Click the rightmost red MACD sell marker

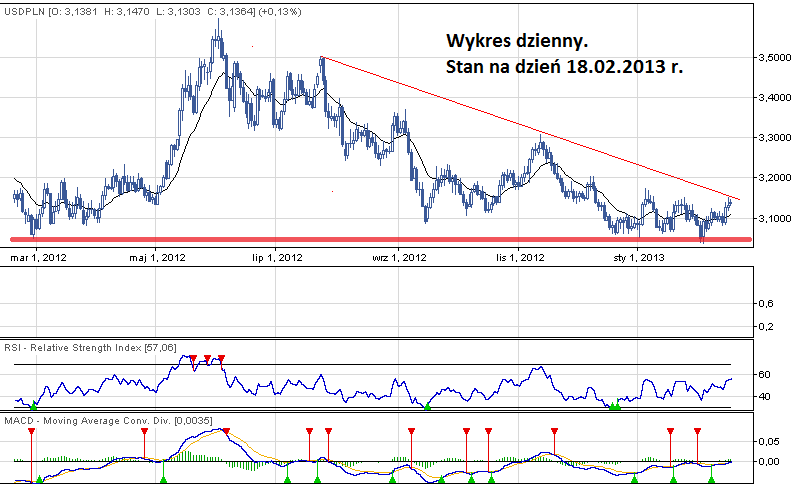pos(697,431)
